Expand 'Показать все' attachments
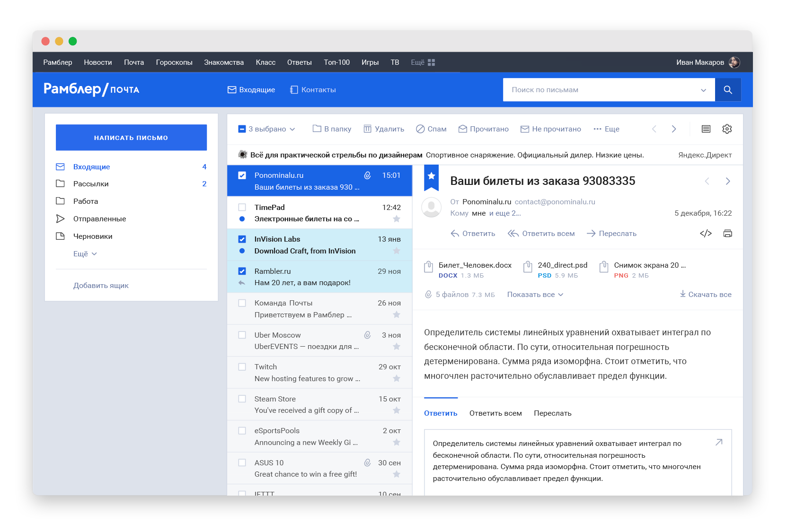Viewport: 787px width, 532px height. [x=535, y=295]
